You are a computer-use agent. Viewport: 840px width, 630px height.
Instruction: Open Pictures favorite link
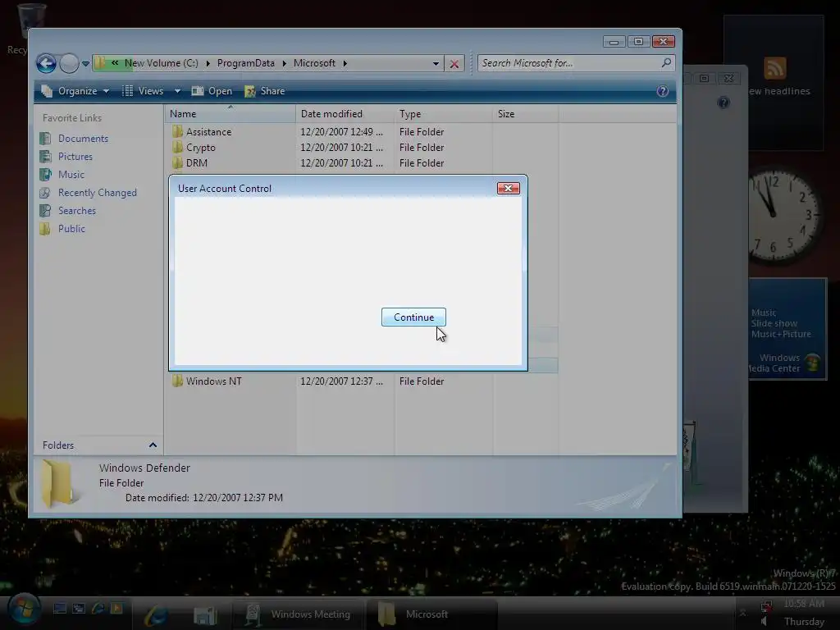click(75, 157)
